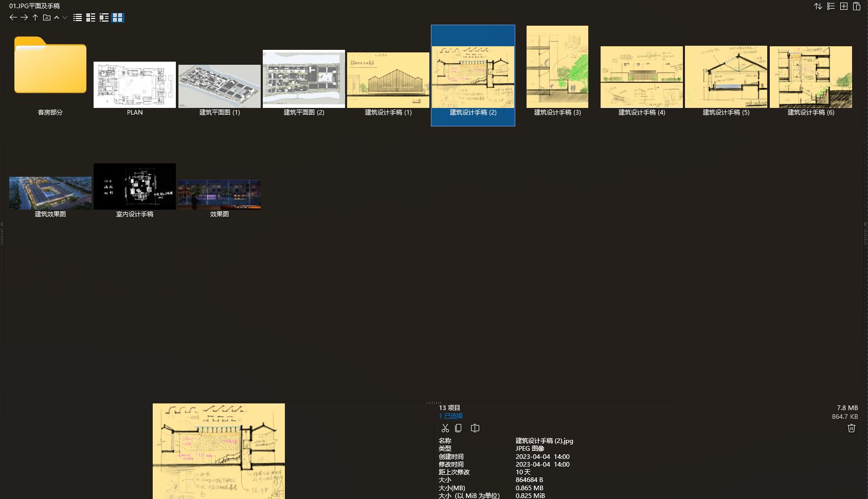
Task: Click the sort order arrows icon
Action: 818,6
